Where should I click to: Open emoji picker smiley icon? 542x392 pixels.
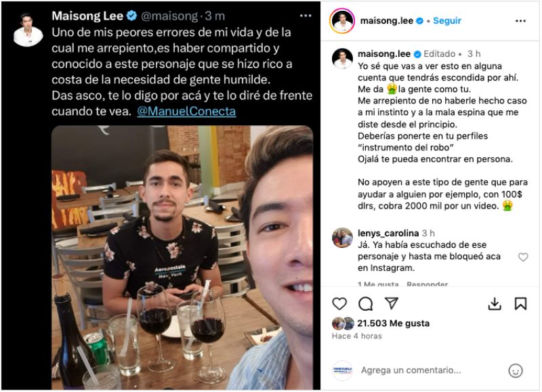pos(516,370)
